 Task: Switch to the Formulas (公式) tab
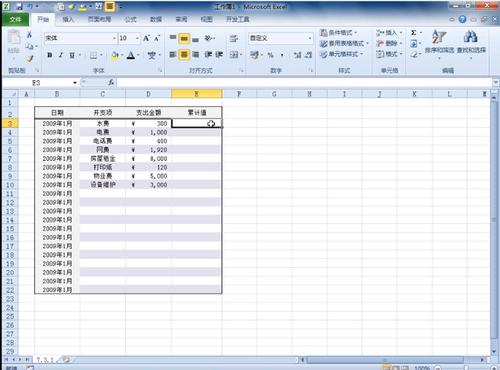point(131,19)
